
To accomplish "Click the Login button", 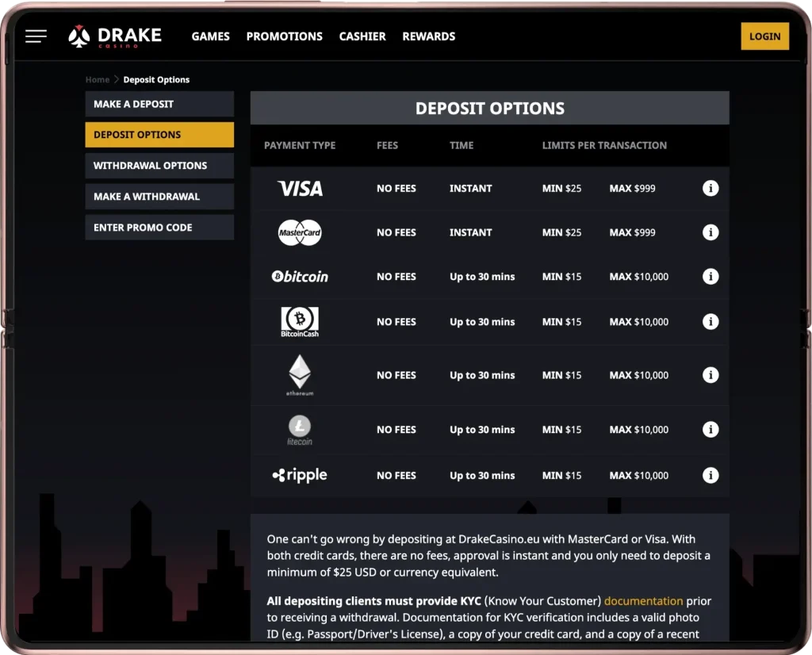I will pos(765,36).
